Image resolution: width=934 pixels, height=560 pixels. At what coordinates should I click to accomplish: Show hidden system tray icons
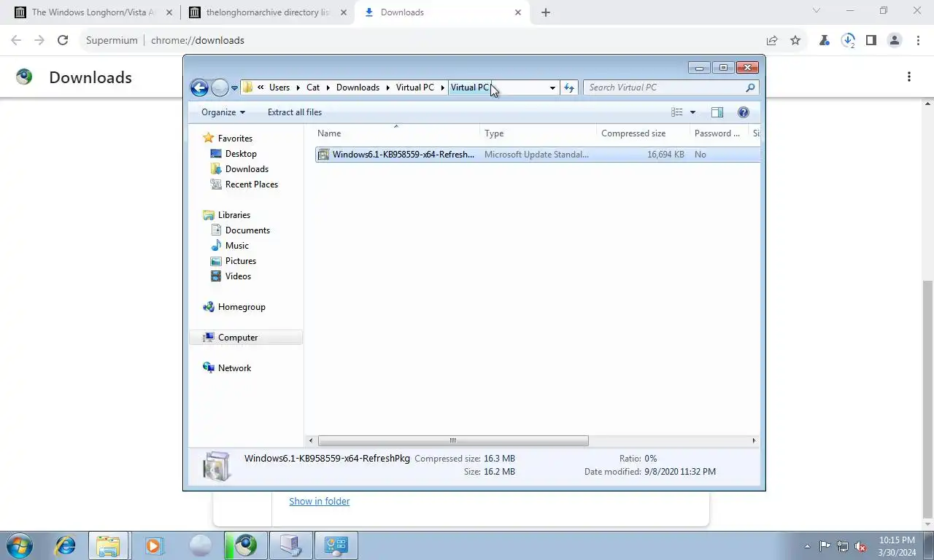807,546
